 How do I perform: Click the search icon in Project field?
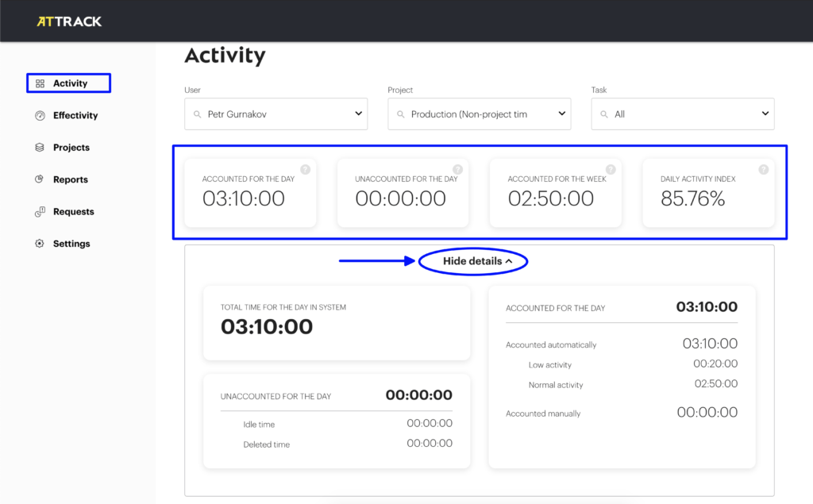[400, 114]
